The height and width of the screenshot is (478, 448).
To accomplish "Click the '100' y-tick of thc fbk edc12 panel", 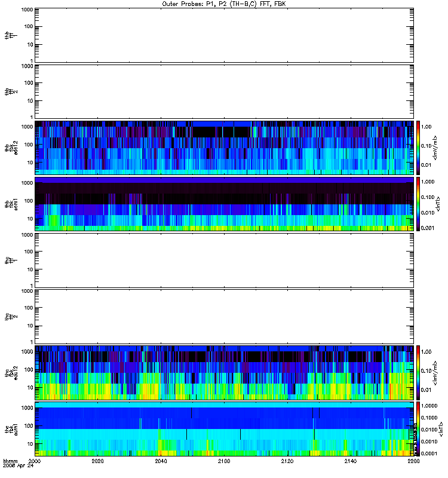I will tap(29, 369).
